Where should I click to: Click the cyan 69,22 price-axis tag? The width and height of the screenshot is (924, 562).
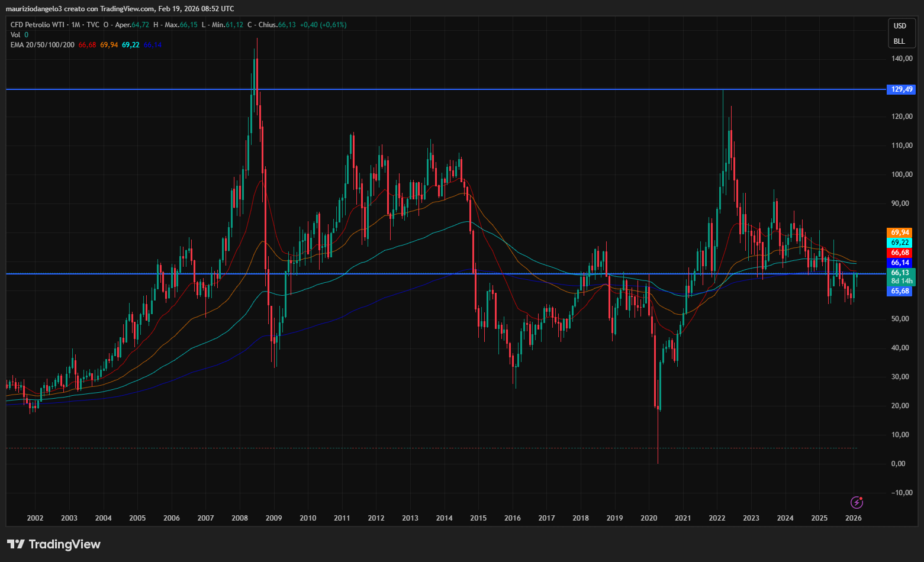coord(900,243)
